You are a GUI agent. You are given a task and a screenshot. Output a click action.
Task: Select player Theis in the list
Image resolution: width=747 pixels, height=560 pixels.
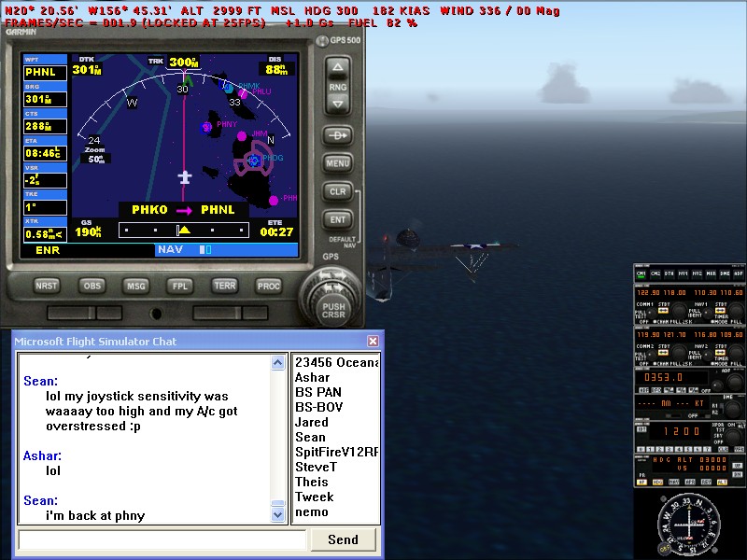pyautogui.click(x=312, y=482)
